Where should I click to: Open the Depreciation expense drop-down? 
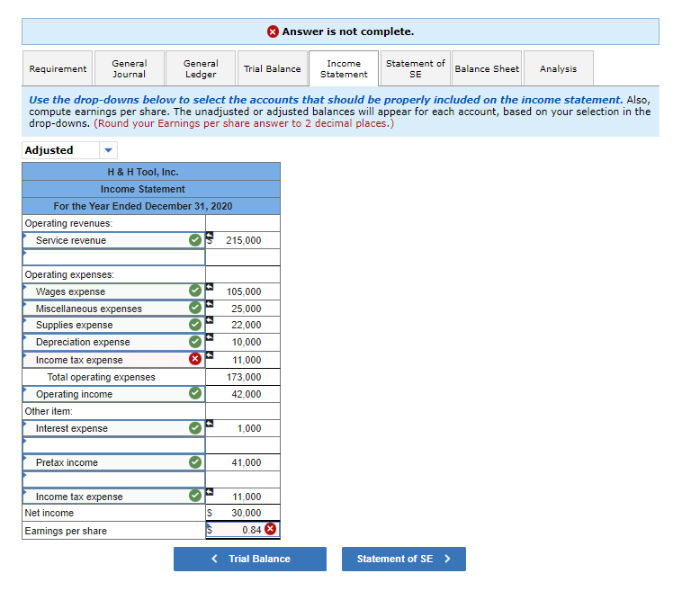pyautogui.click(x=114, y=342)
